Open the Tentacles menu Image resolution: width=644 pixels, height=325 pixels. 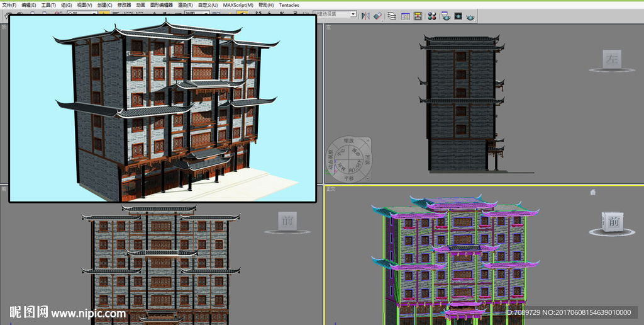[x=289, y=5]
